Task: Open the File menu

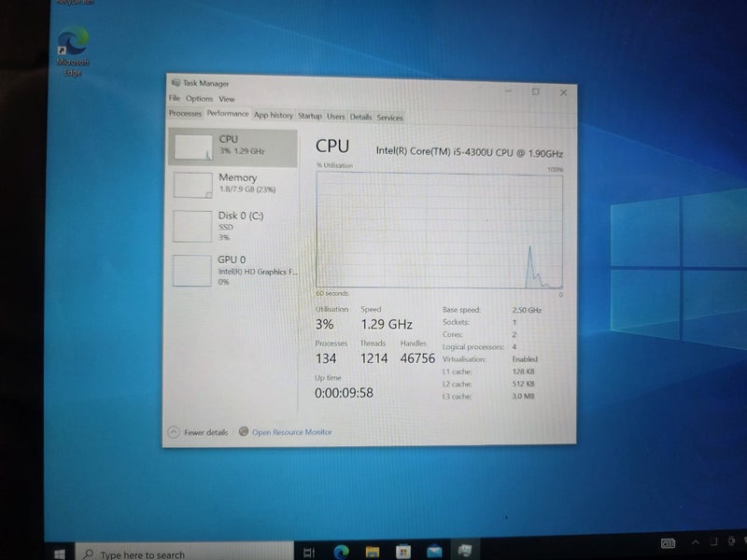Action: 175,99
